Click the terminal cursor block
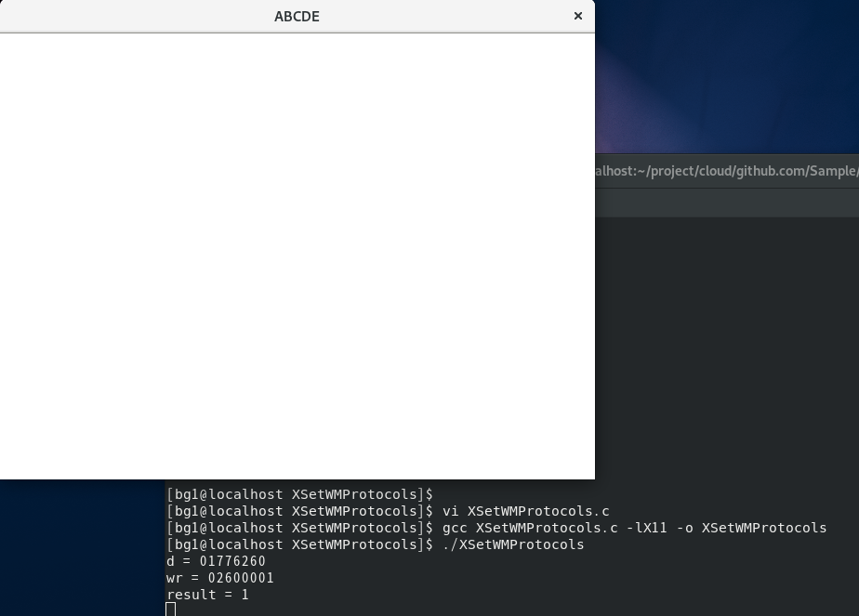The image size is (859, 616). [x=170, y=609]
